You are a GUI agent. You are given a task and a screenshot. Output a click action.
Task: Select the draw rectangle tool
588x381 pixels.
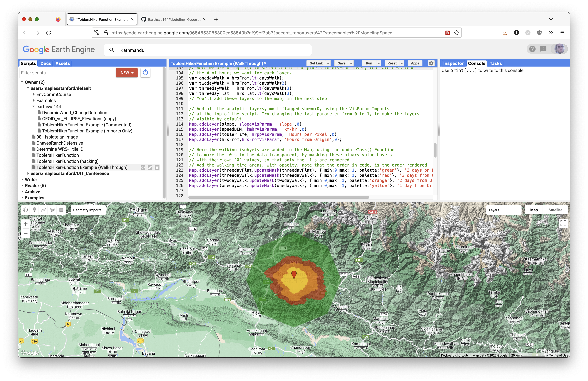[x=61, y=210]
